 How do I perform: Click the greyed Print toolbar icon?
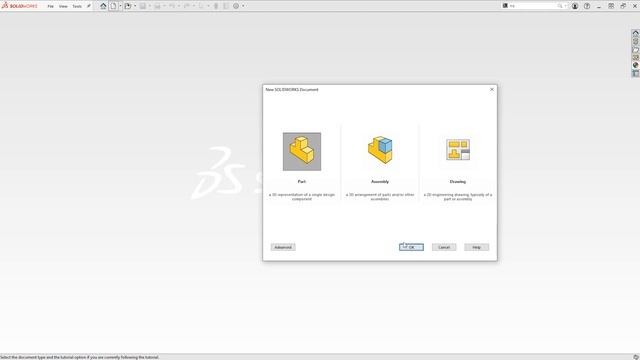[x=157, y=6]
